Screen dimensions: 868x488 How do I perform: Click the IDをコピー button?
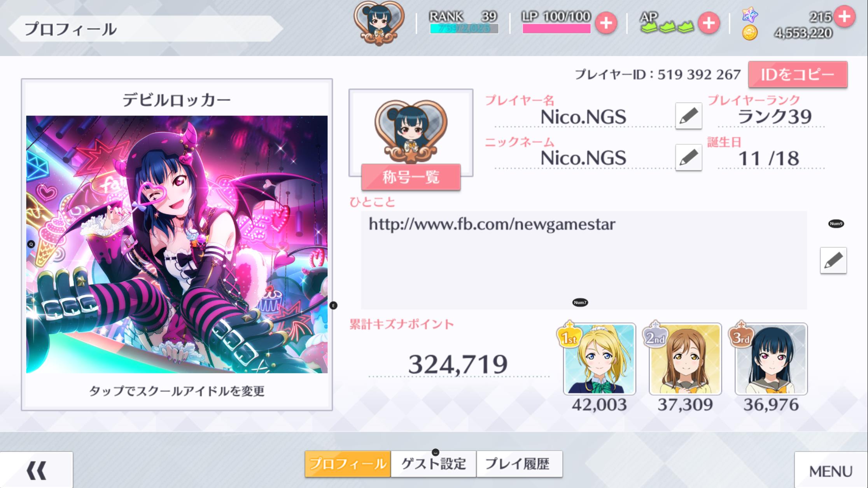798,74
